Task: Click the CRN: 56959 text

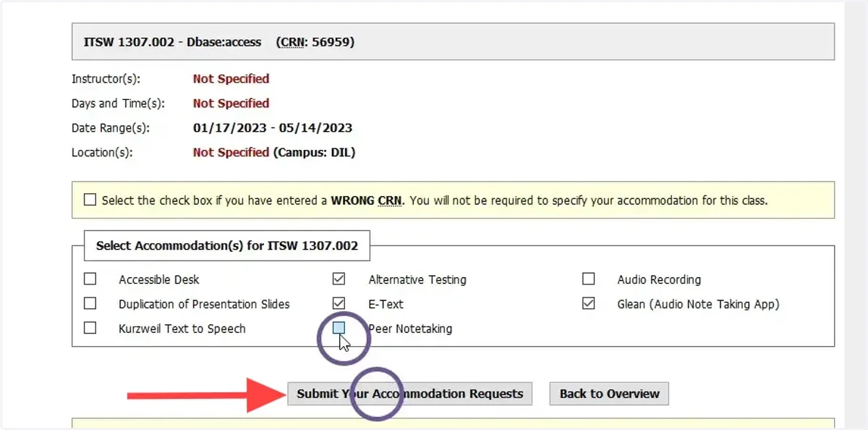Action: tap(315, 42)
